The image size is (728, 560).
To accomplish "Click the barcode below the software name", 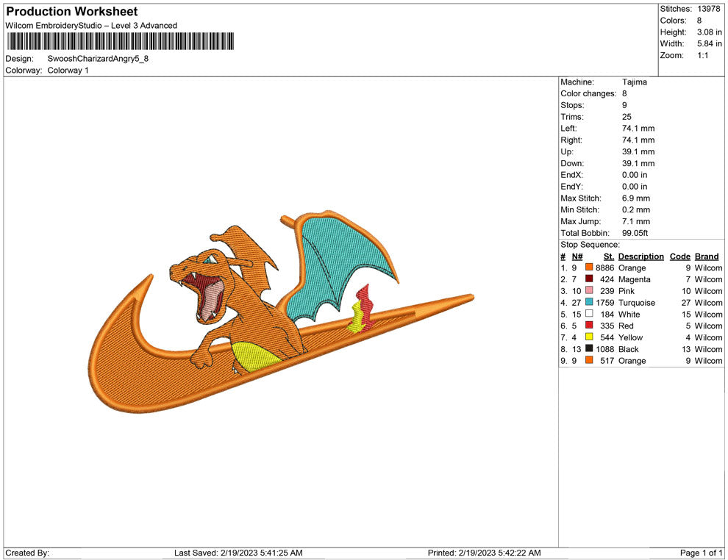I will 120,41.
